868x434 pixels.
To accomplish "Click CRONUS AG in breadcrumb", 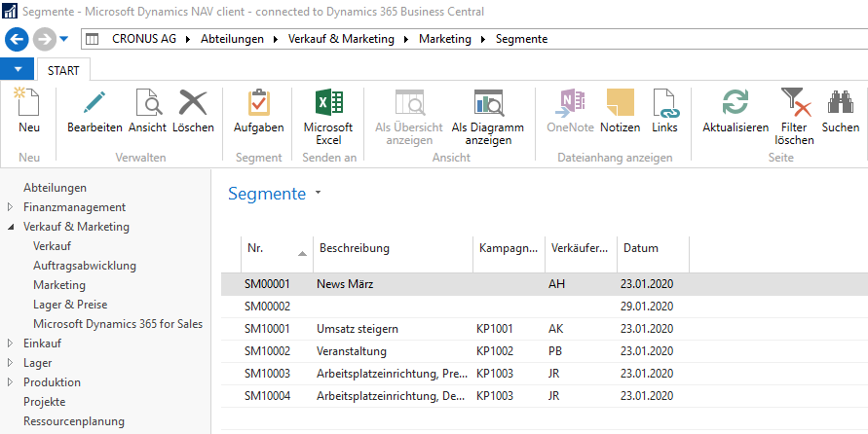I will [x=145, y=39].
